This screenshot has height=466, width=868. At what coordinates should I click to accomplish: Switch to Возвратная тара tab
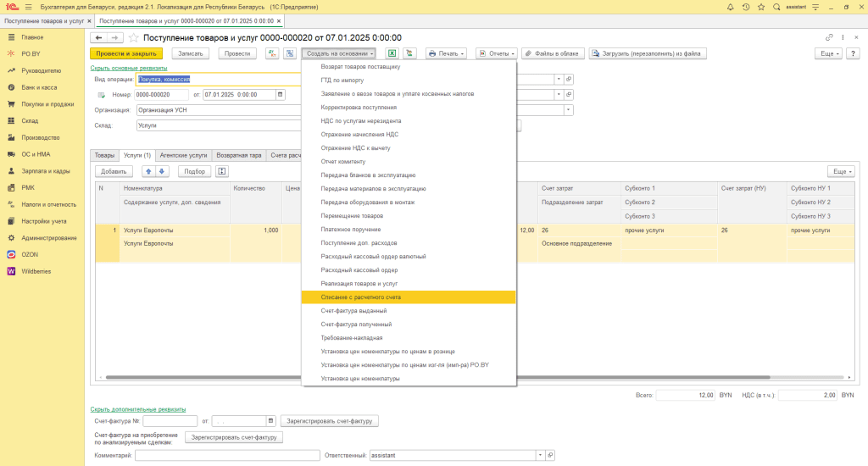239,156
